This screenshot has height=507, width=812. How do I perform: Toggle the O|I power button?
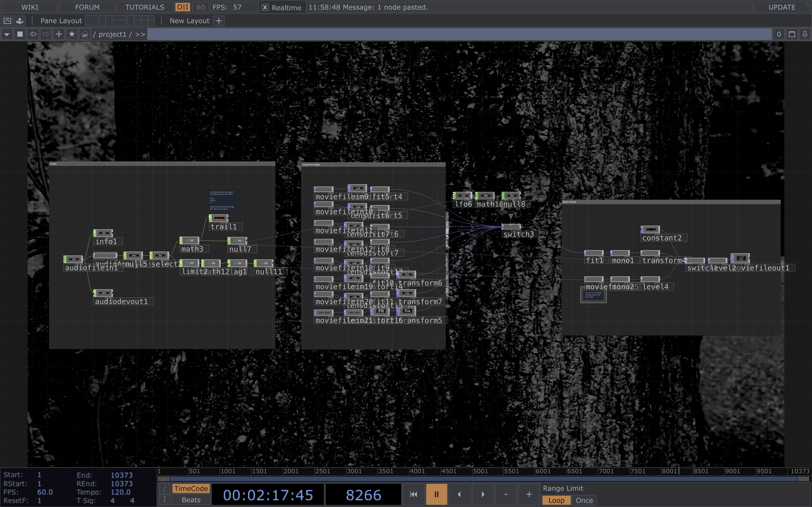[183, 7]
